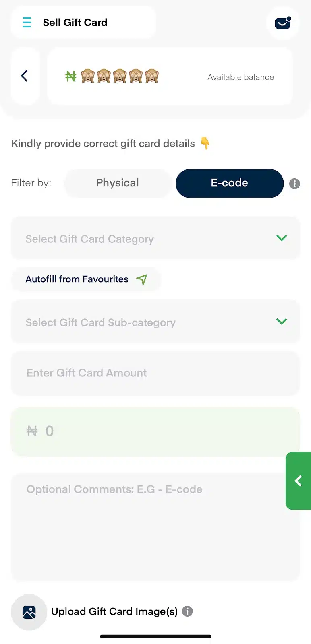
Task: Open Select Gift Card Category dropdown
Action: (x=155, y=238)
